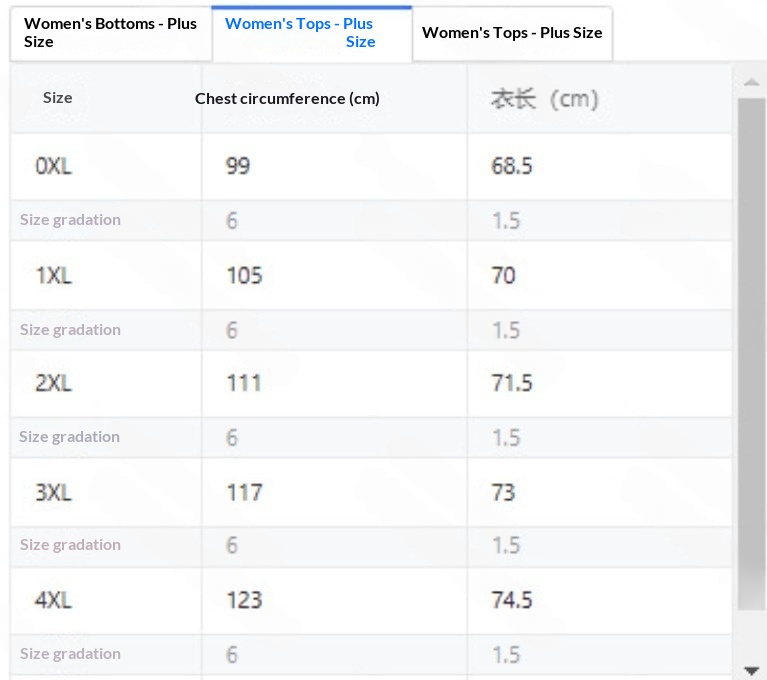Select the 3XL size row

pyautogui.click(x=53, y=492)
